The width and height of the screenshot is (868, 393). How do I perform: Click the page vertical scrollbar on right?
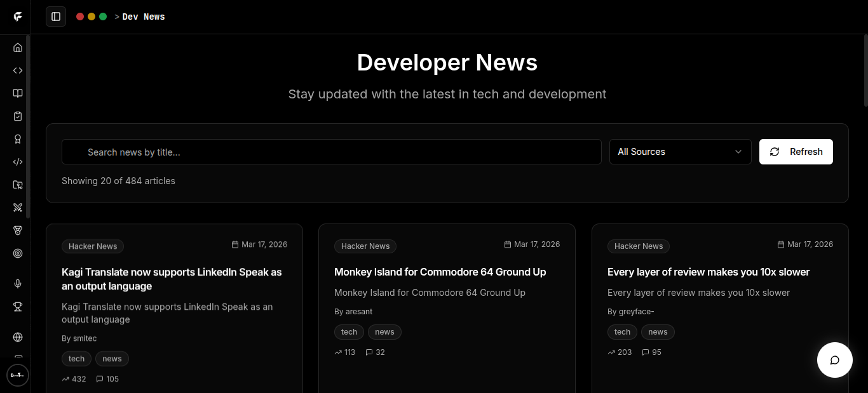[x=865, y=70]
